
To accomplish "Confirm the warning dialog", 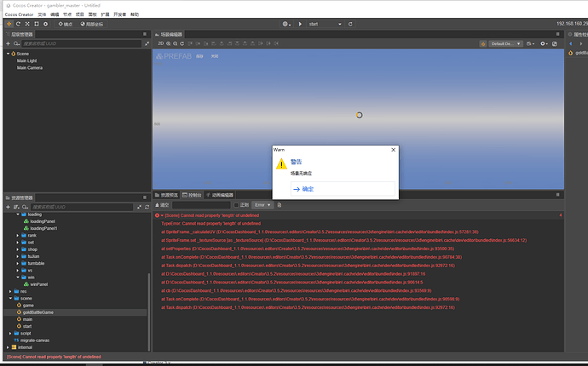I will click(x=343, y=189).
